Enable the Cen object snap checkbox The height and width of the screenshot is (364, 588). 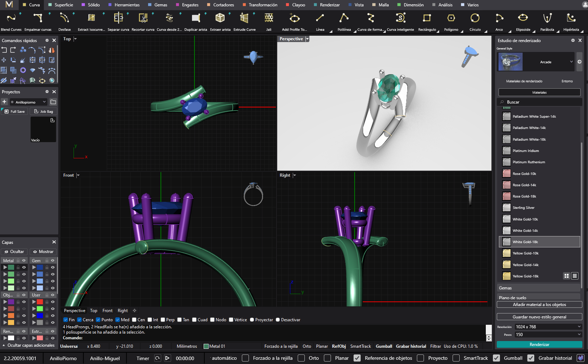click(x=134, y=320)
